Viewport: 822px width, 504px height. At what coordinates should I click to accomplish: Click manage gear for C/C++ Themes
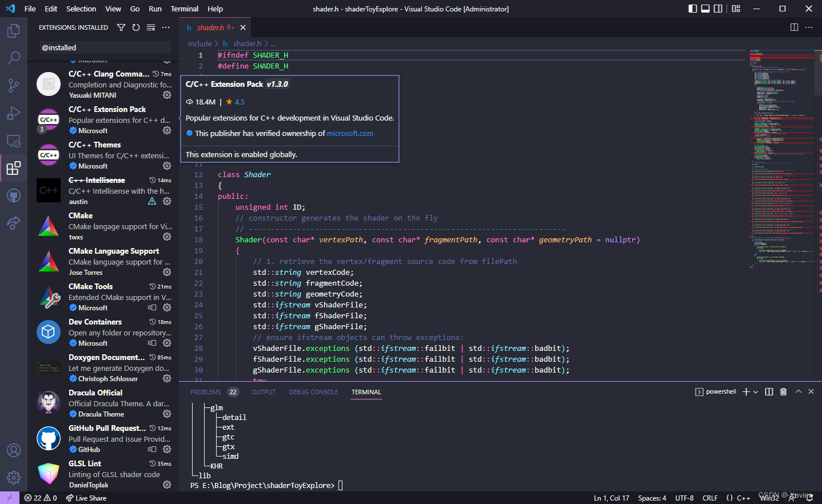(167, 166)
